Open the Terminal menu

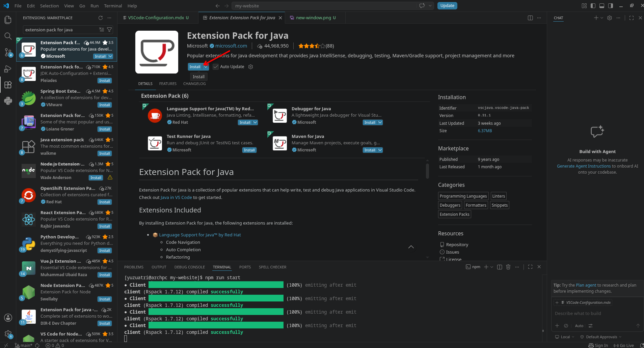tap(113, 6)
